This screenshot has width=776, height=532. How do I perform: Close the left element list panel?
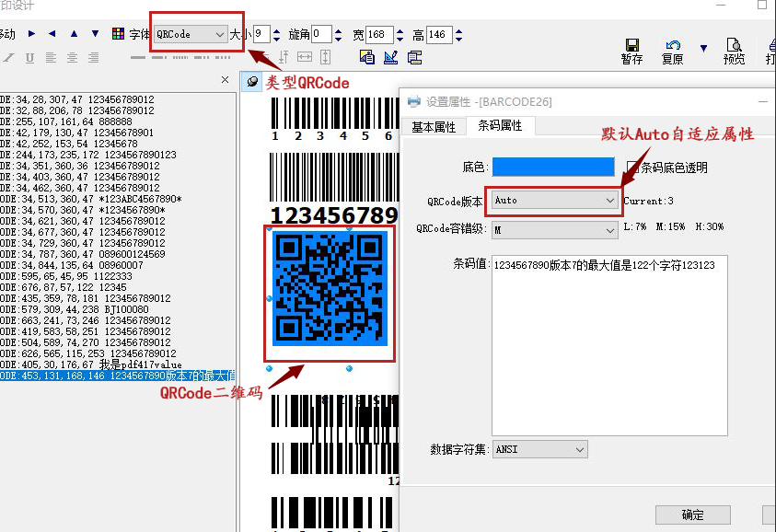226,81
